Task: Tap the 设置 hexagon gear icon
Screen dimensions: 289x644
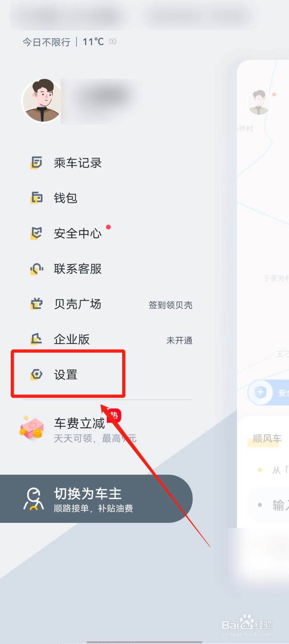Action: point(36,375)
